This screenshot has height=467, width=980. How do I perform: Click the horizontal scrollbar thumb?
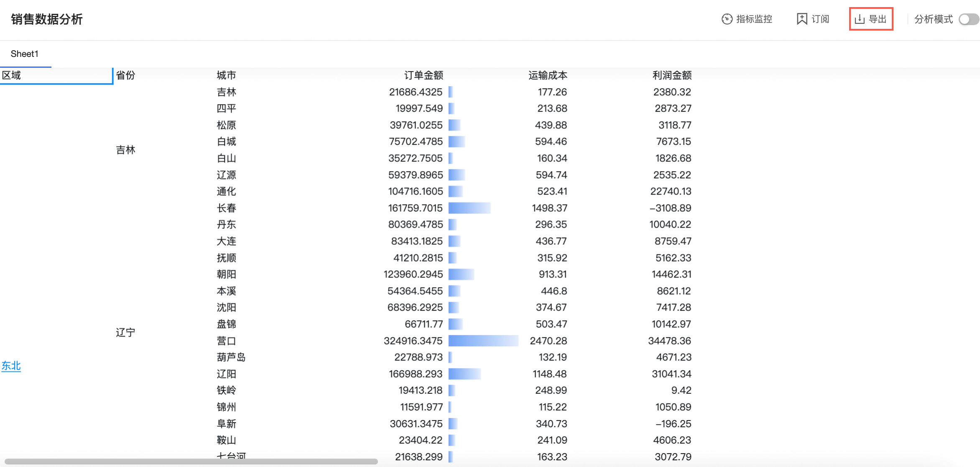191,462
